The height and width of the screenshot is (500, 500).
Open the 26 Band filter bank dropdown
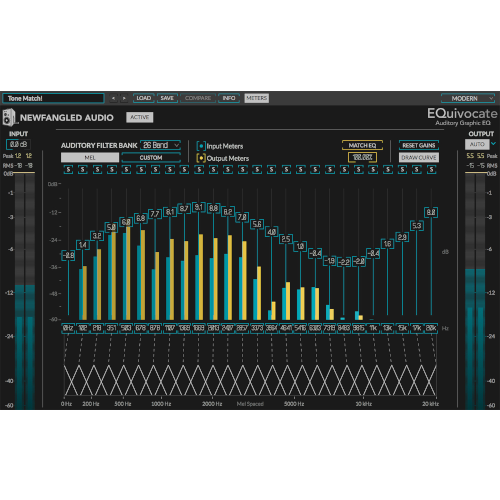[x=161, y=145]
